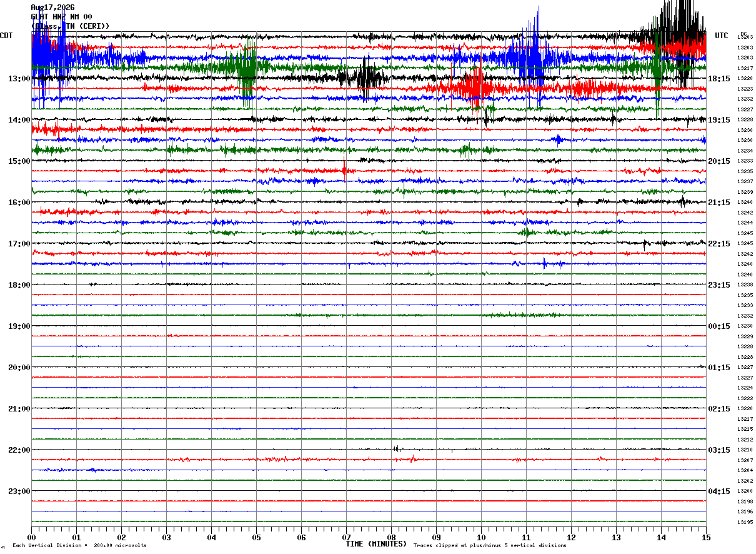756x554 pixels.
Task: Click minute 00 on the time axis
Action: point(31,538)
